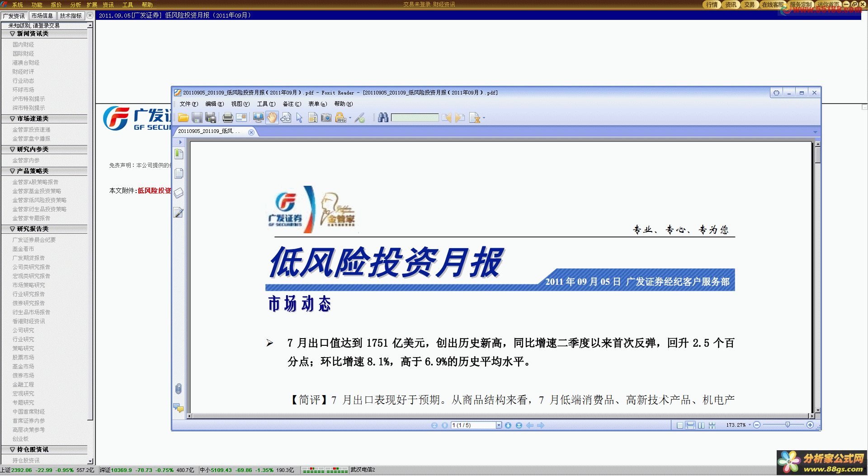
Task: Open Foxit 备注(C) menu
Action: pyautogui.click(x=292, y=104)
